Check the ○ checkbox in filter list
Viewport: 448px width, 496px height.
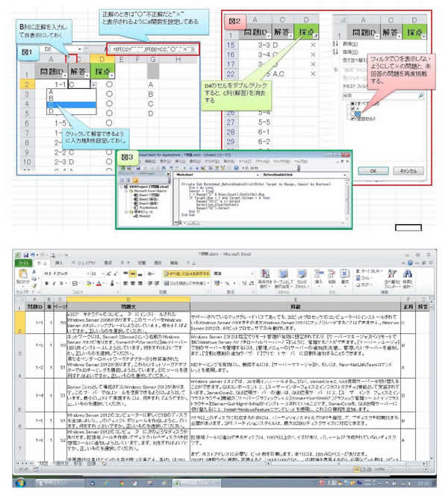tap(352, 114)
